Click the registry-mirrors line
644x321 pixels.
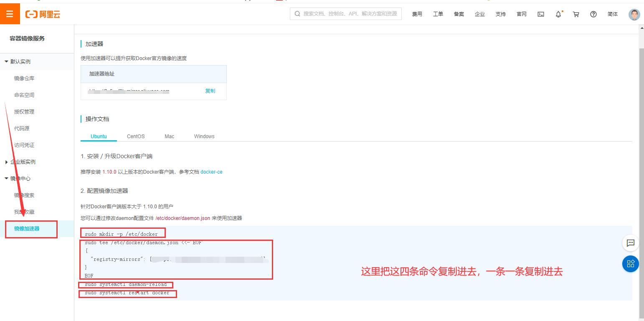pos(178,259)
